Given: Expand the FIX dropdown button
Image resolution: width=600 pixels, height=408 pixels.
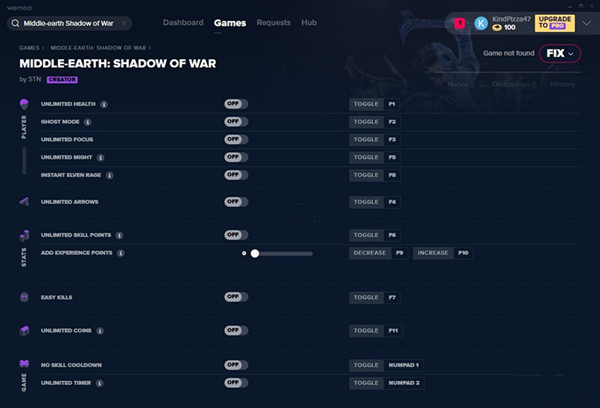Looking at the screenshot, I should pos(560,54).
